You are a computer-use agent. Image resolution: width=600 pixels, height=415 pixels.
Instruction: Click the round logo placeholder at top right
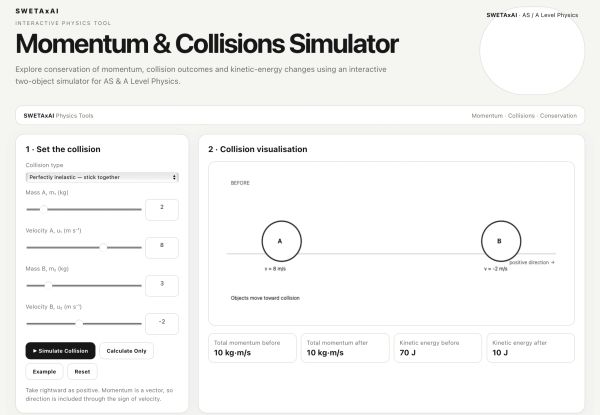coord(532,50)
